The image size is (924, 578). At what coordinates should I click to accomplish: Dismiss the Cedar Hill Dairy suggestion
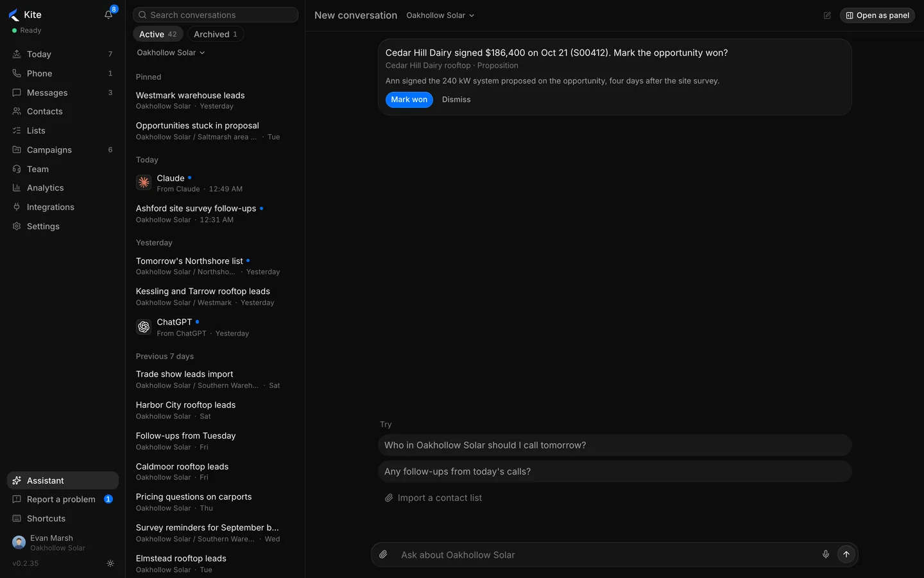coord(456,100)
